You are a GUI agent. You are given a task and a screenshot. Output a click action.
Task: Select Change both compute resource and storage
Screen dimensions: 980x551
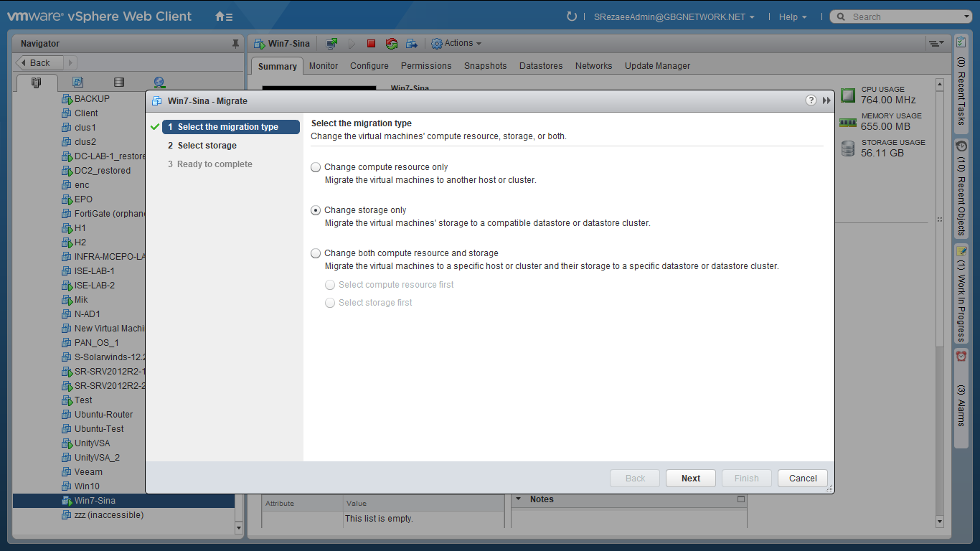316,253
